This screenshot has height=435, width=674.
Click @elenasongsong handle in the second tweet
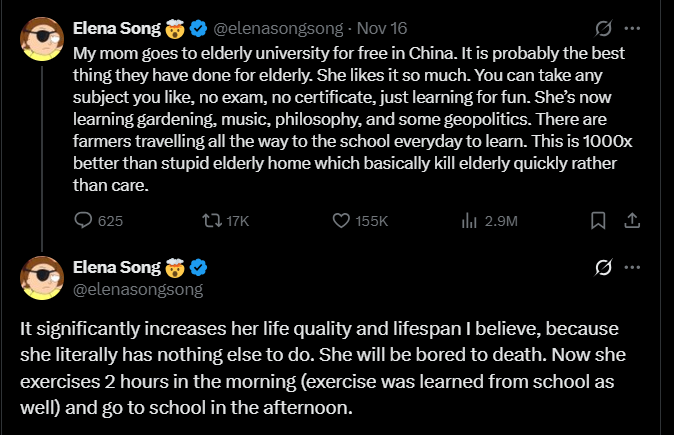138,290
